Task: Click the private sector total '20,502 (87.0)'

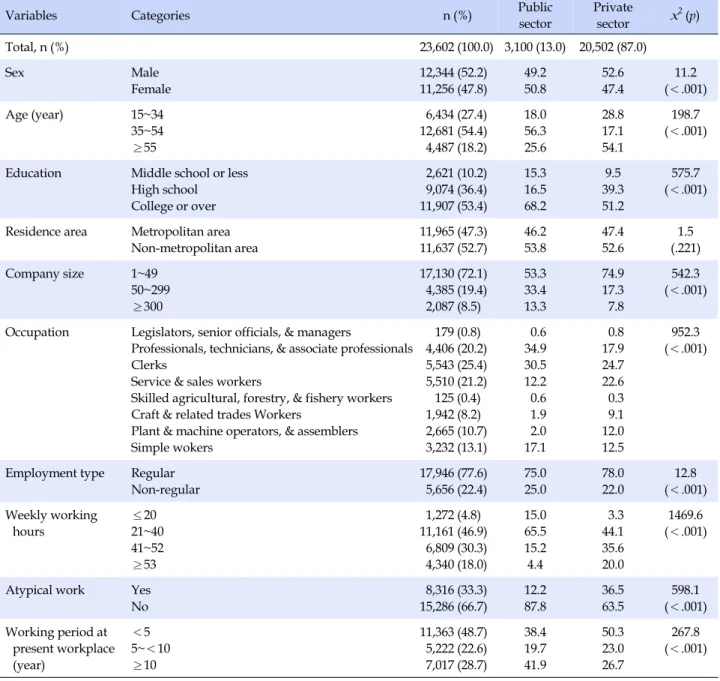Action: tap(613, 47)
